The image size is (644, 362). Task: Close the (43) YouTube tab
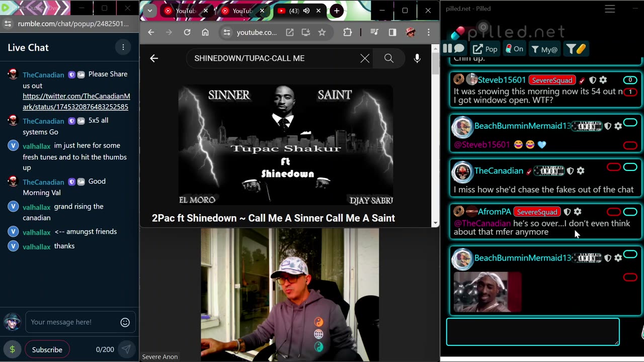coord(318,11)
